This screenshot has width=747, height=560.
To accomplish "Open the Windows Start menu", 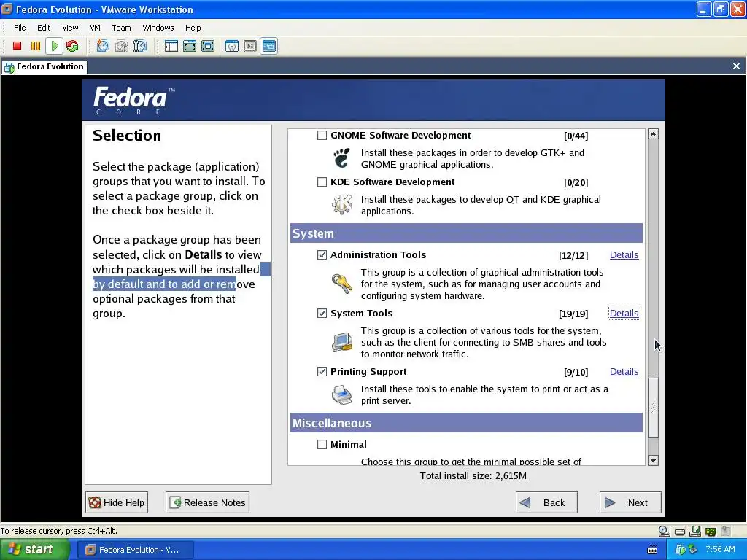I will point(35,550).
